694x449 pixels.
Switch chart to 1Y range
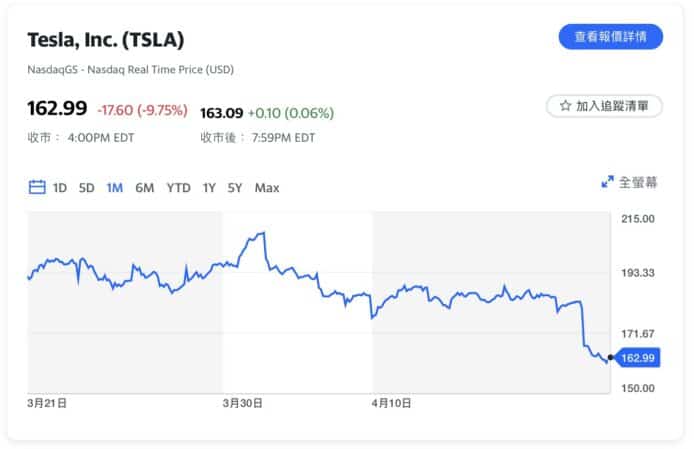[x=209, y=187]
